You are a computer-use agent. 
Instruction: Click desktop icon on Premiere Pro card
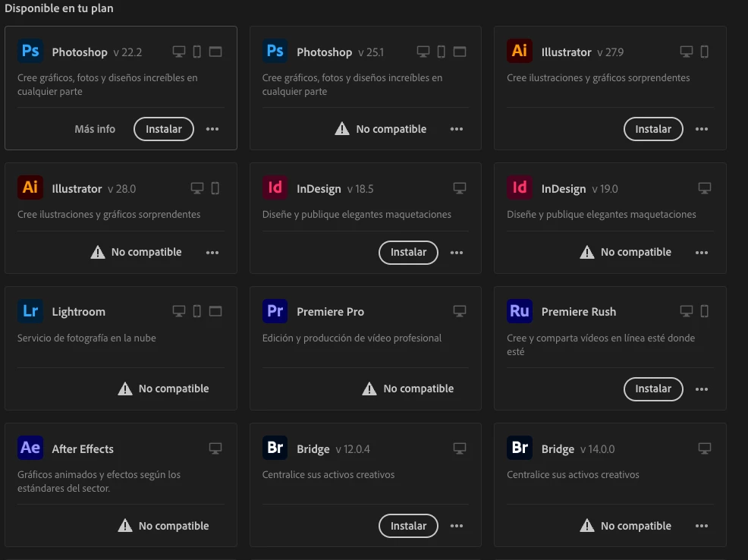click(x=460, y=311)
